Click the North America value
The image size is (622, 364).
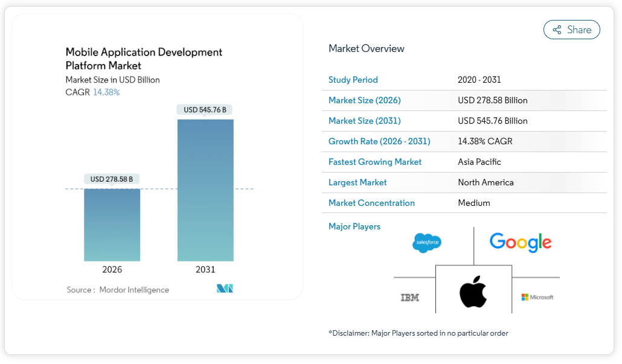pos(486,182)
